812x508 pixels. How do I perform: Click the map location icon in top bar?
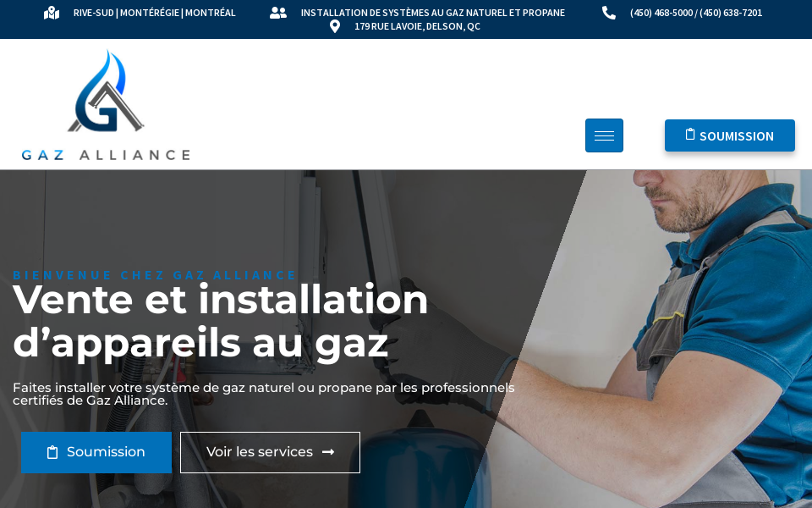pyautogui.click(x=52, y=13)
